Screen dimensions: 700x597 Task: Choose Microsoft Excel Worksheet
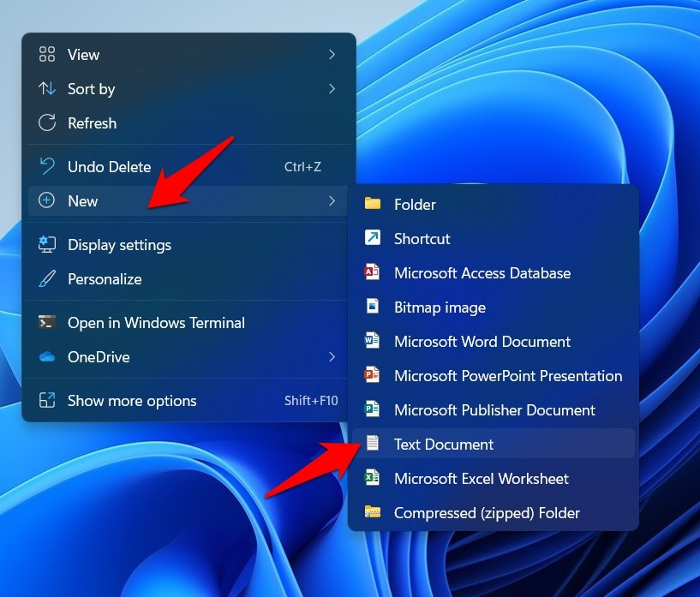coord(494,477)
